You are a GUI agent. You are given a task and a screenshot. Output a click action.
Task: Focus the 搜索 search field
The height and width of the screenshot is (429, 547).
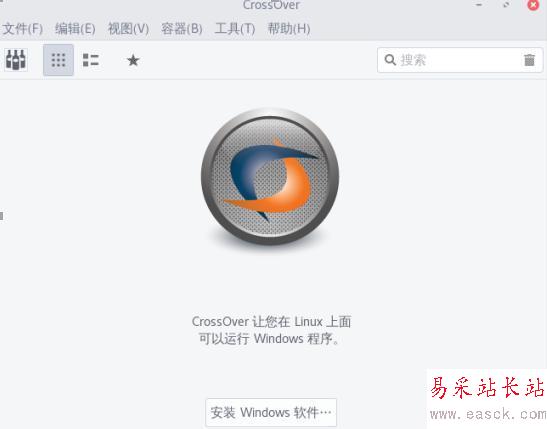(x=460, y=60)
